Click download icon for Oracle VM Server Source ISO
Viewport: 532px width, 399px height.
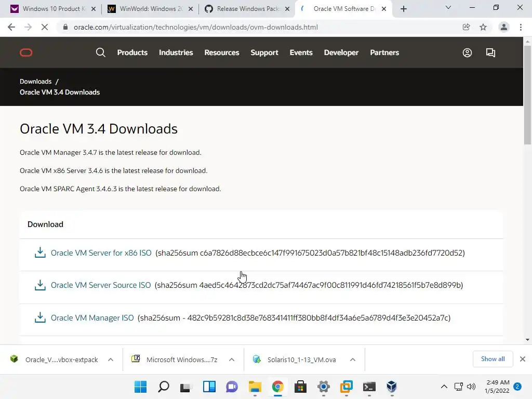coord(40,285)
